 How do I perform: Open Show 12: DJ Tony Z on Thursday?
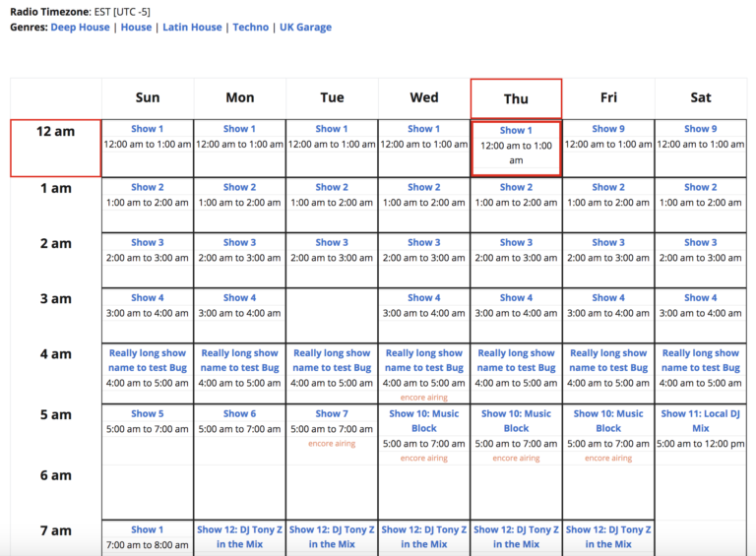pos(516,536)
